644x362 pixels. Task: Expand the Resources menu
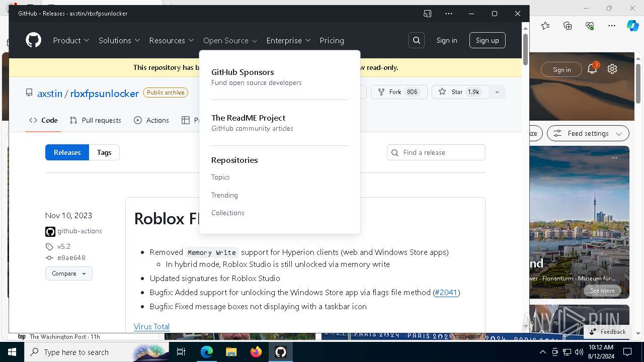[x=172, y=40]
